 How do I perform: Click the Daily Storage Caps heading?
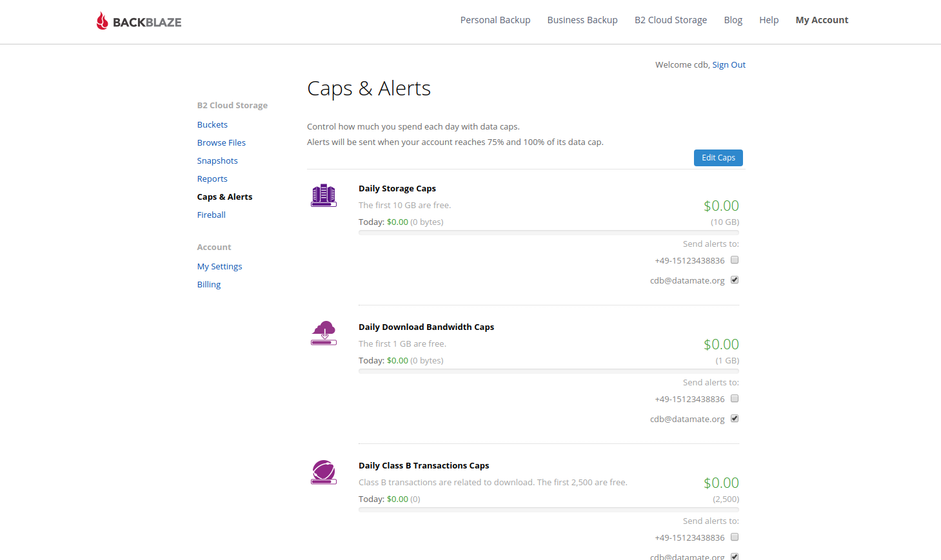pos(397,188)
